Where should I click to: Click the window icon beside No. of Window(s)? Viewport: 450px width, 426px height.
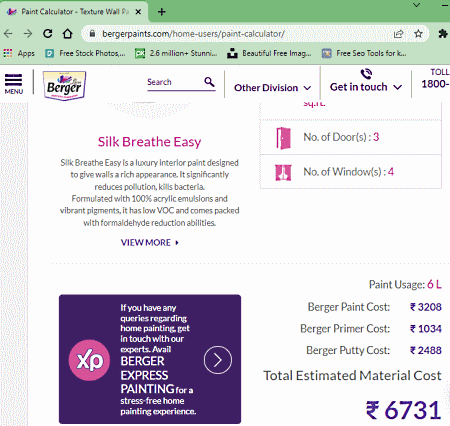[283, 173]
